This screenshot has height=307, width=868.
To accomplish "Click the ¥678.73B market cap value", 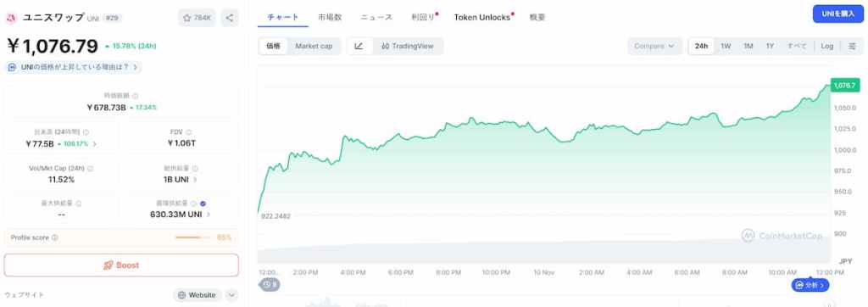I will click(106, 107).
